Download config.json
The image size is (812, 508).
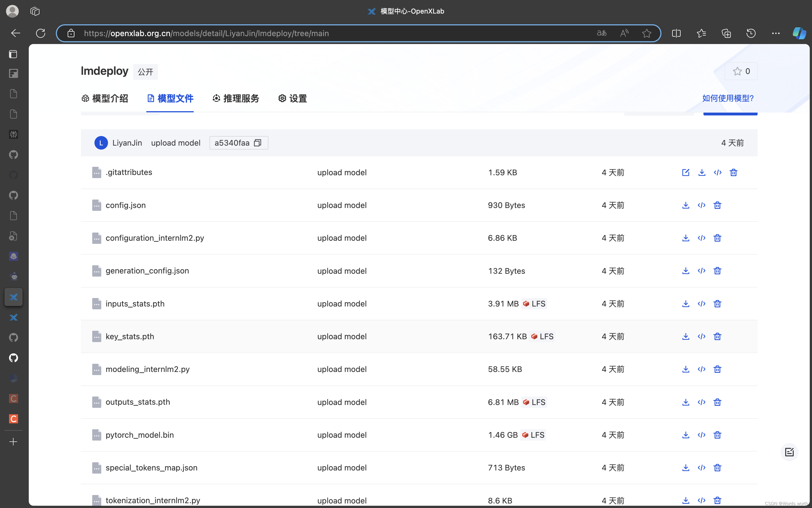tap(685, 205)
